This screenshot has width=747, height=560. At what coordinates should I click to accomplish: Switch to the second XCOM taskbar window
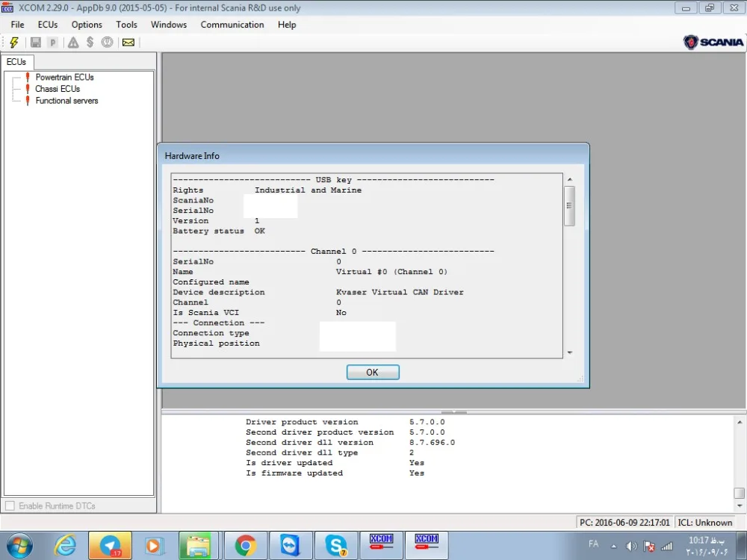point(427,546)
